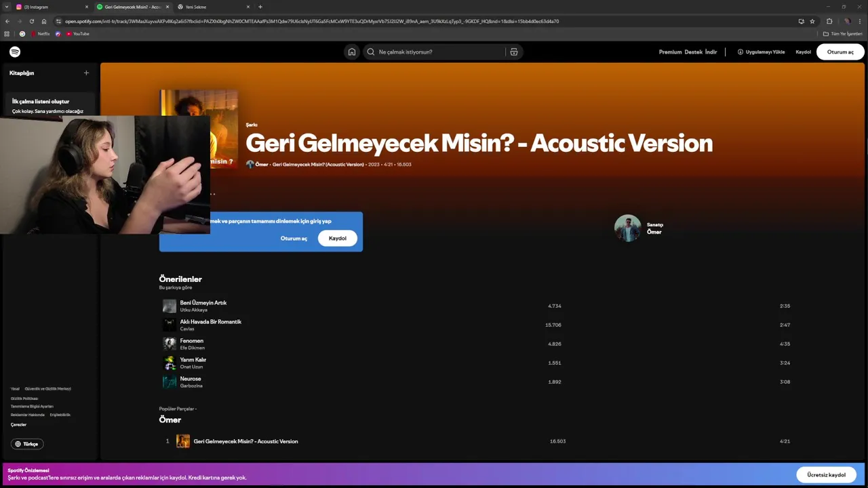Click the İndir link in the header
Image resolution: width=868 pixels, height=488 pixels.
tap(711, 52)
